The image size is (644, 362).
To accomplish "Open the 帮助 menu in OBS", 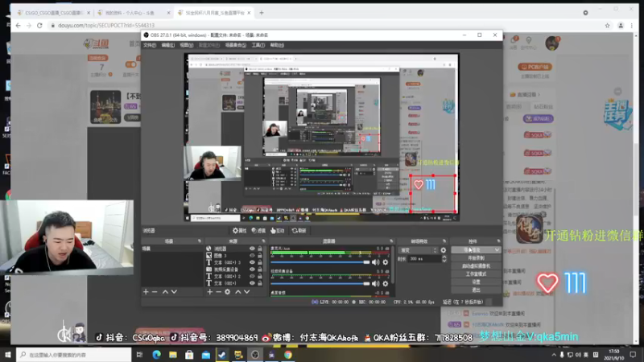I will 277,45.
